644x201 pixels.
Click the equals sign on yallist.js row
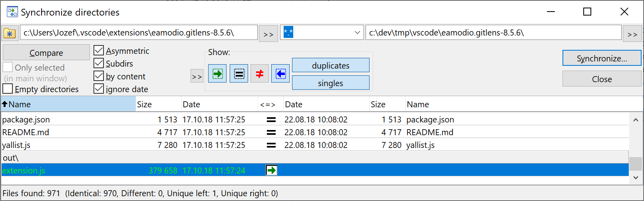click(x=271, y=145)
